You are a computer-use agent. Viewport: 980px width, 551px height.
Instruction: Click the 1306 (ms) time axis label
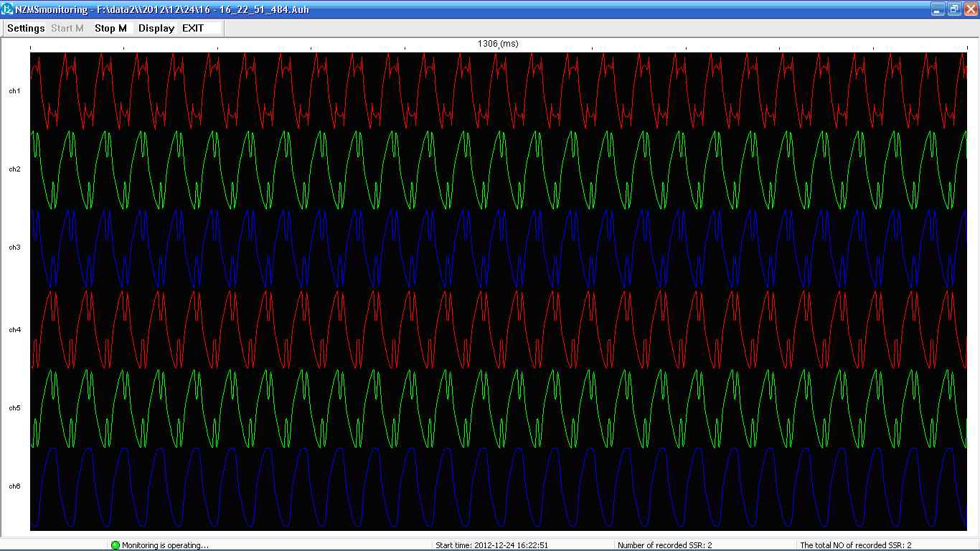tap(498, 44)
